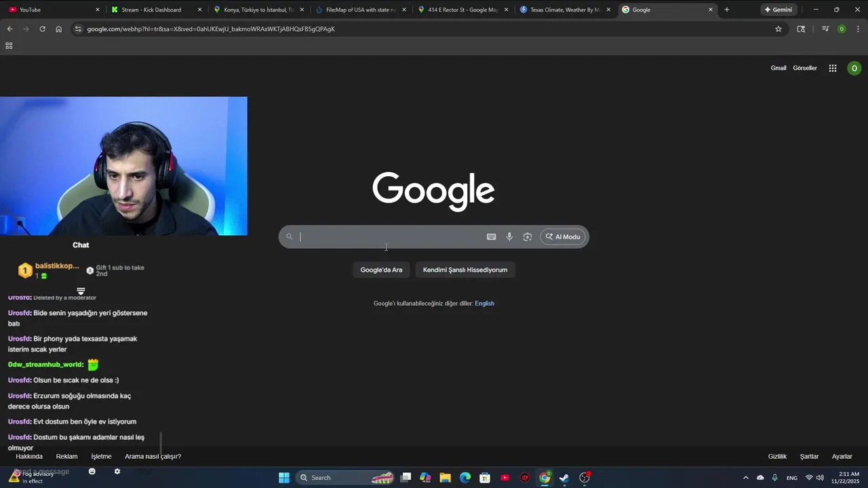The height and width of the screenshot is (488, 868).
Task: Open the Google apps grid icon
Action: pos(833,68)
